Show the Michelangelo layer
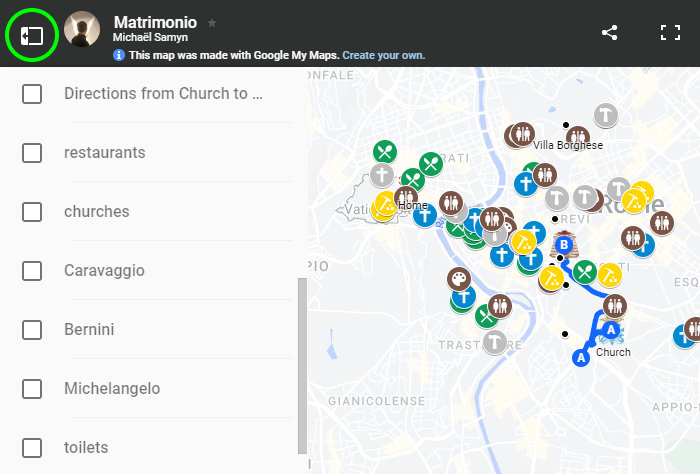Screen dimensions: 700x474 pos(32,389)
